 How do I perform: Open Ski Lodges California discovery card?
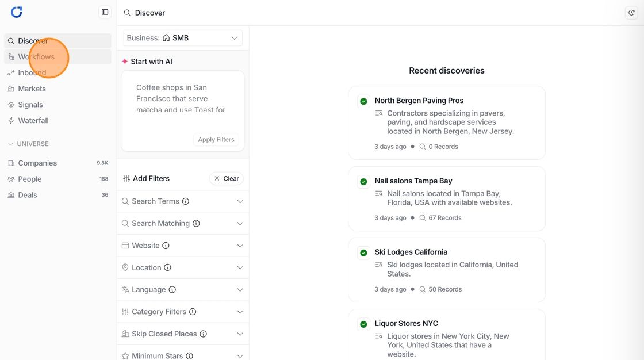[x=446, y=270]
